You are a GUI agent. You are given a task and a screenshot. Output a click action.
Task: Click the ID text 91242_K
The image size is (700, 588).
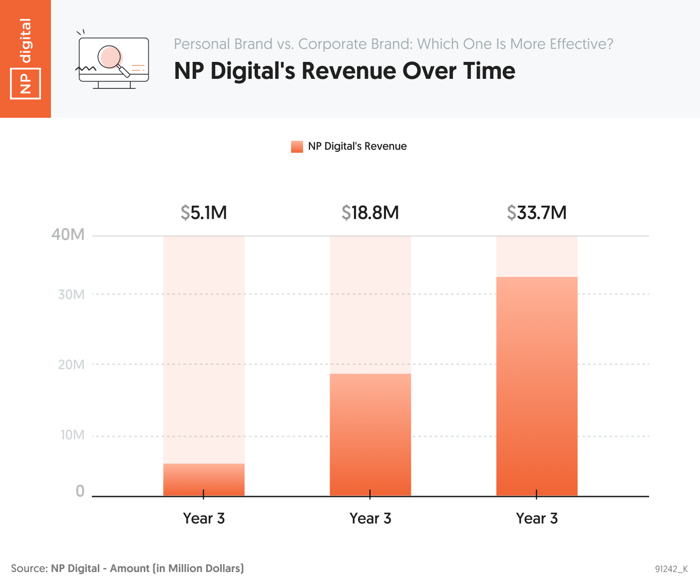click(672, 569)
